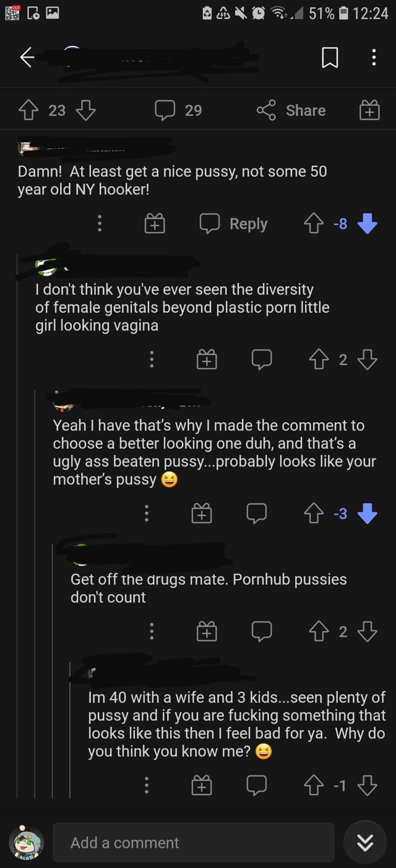Tap the Share button
Image resolution: width=396 pixels, height=868 pixels.
[x=291, y=110]
